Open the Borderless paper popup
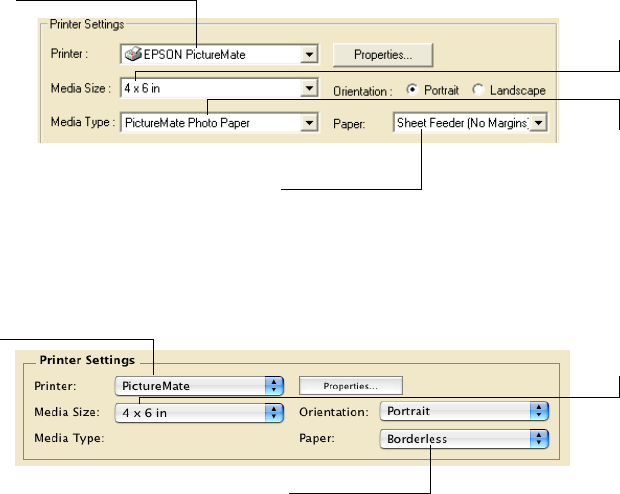Viewport: 620px width, 494px height. (x=464, y=439)
